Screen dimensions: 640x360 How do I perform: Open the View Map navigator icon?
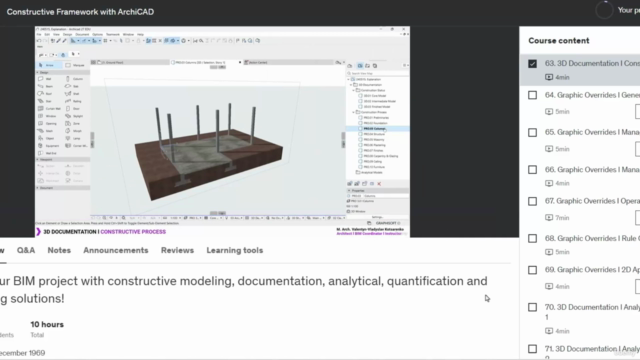[x=360, y=66]
